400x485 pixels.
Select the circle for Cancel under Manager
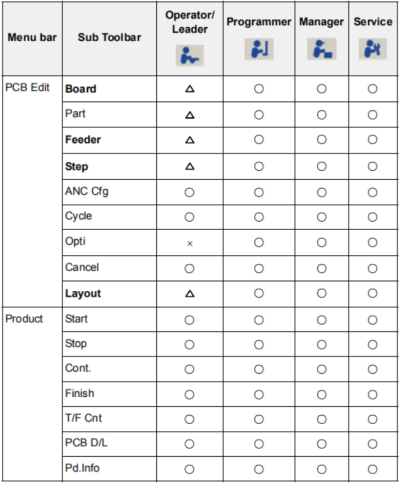[x=322, y=268]
